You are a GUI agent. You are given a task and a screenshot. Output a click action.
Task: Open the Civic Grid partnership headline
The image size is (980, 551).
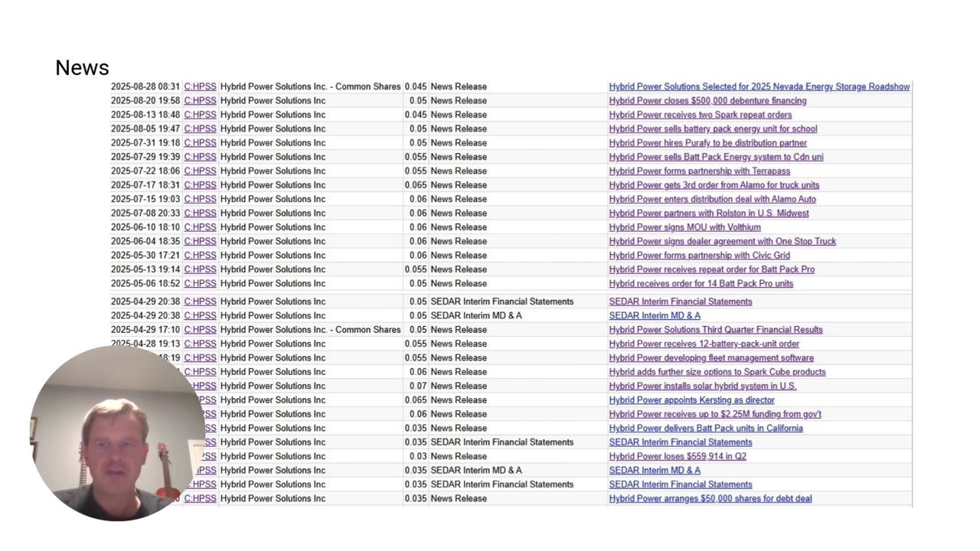point(699,255)
